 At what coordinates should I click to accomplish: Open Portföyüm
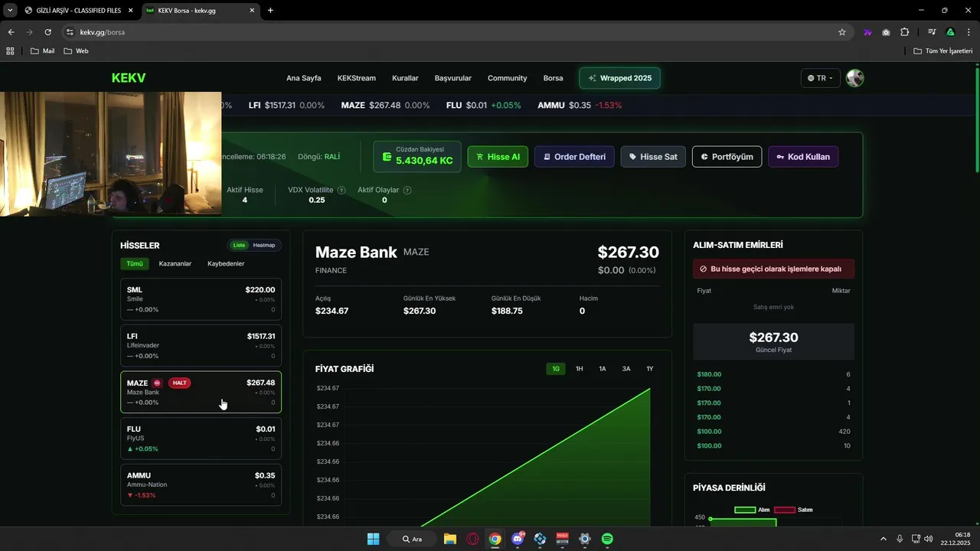tap(727, 157)
